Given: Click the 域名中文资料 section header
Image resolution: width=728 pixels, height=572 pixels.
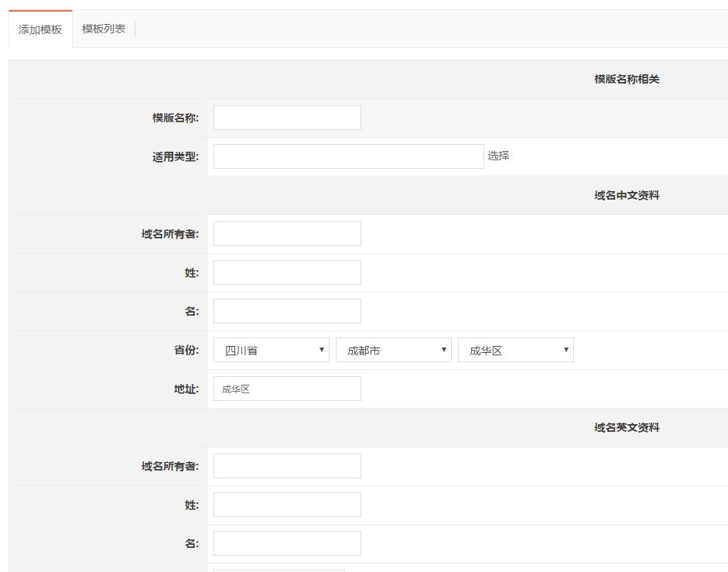Looking at the screenshot, I should (627, 195).
